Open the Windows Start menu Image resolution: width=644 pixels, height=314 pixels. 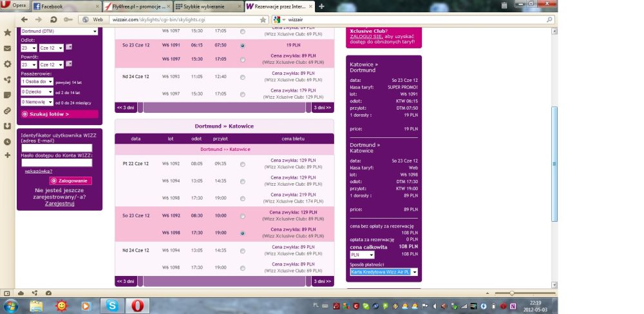coord(10,306)
